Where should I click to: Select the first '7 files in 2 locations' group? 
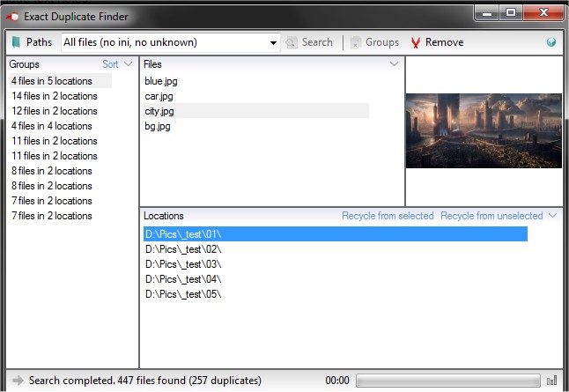point(52,201)
